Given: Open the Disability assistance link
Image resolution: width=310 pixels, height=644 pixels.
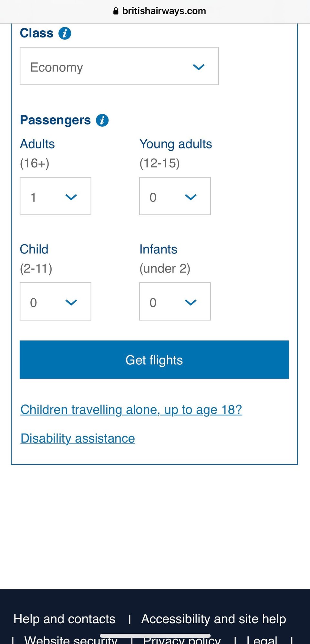Looking at the screenshot, I should click(x=78, y=438).
